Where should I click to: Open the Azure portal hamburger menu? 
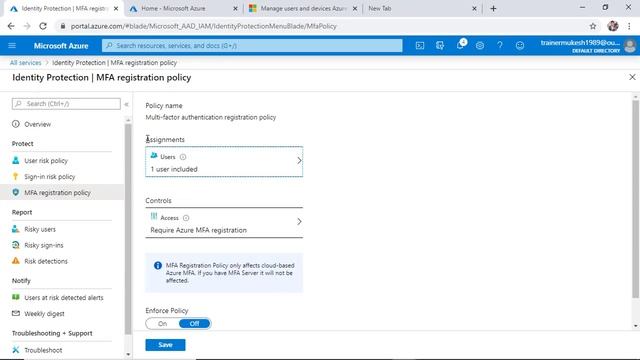pyautogui.click(x=12, y=46)
